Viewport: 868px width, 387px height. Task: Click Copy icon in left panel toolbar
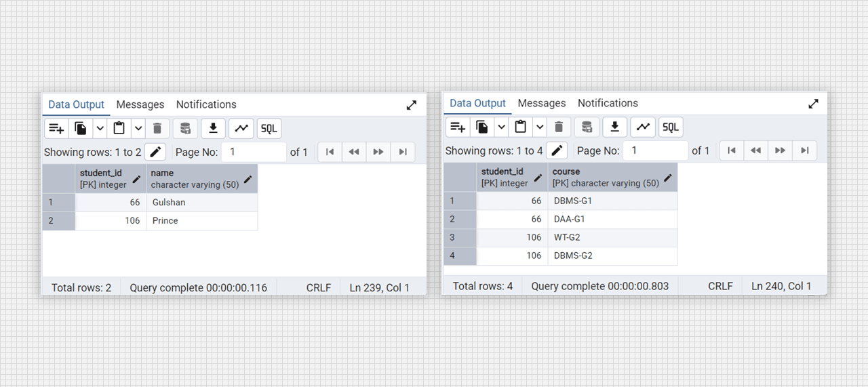click(81, 128)
